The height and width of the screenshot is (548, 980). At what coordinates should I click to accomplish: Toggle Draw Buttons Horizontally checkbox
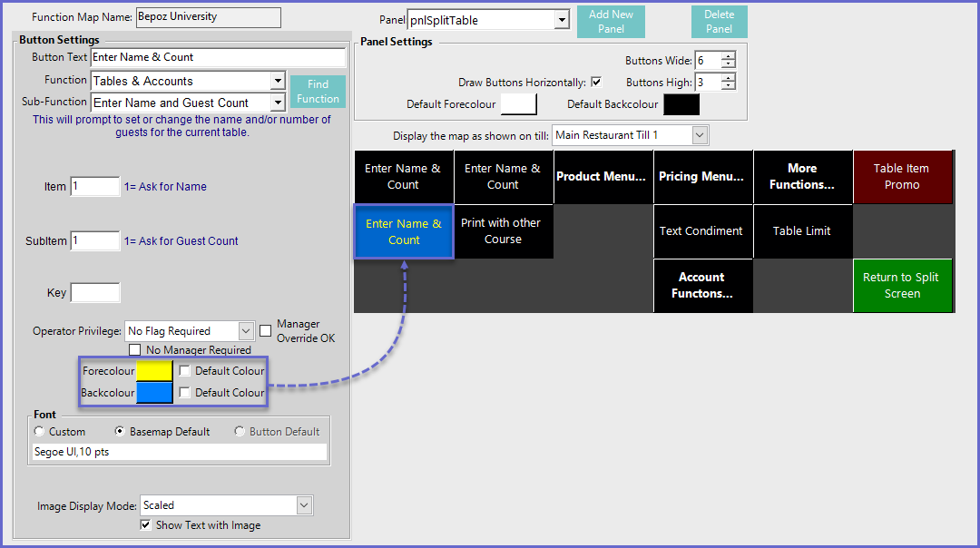pos(596,82)
